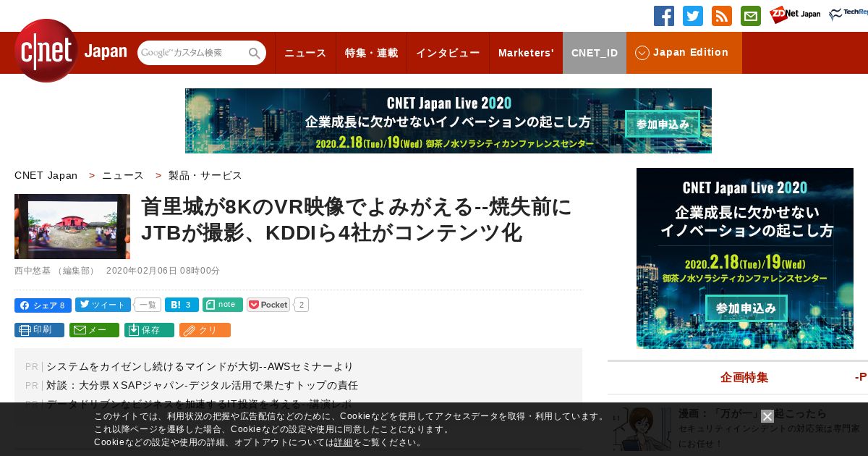Click the 保存 save button
Image resolution: width=868 pixels, height=456 pixels.
(149, 330)
